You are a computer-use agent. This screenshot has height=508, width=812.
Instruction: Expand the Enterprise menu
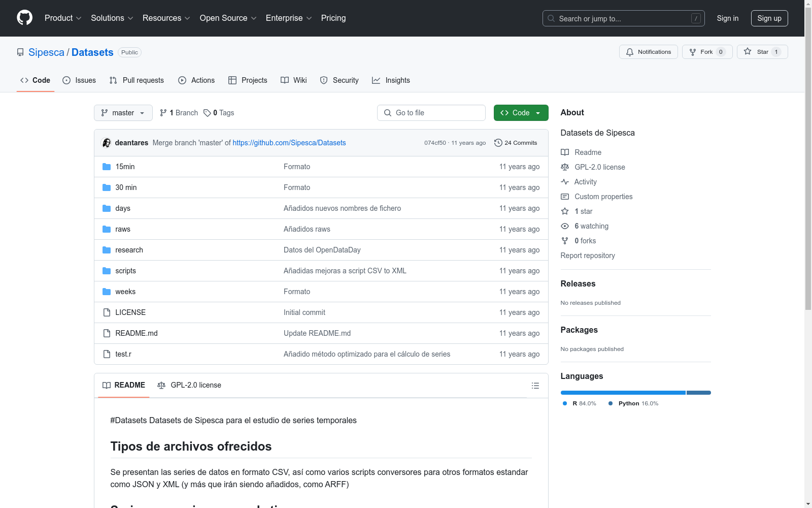click(289, 18)
